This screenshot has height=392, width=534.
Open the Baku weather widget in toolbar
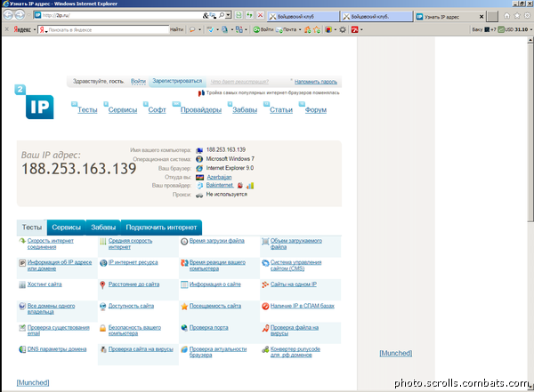tap(483, 29)
